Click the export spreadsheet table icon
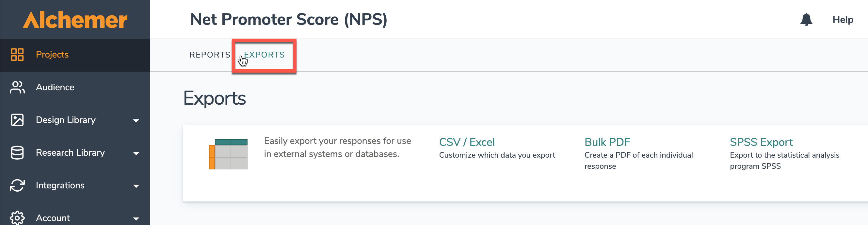 (228, 154)
